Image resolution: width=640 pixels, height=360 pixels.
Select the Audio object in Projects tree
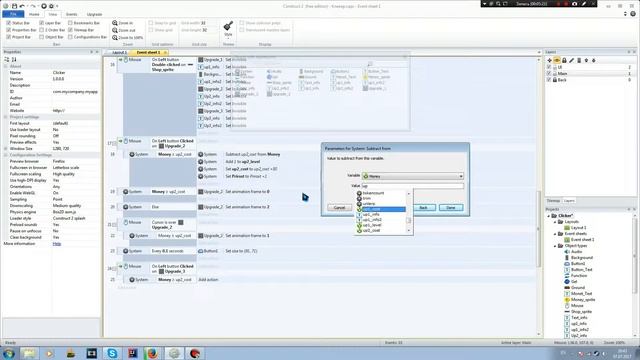[576, 252]
